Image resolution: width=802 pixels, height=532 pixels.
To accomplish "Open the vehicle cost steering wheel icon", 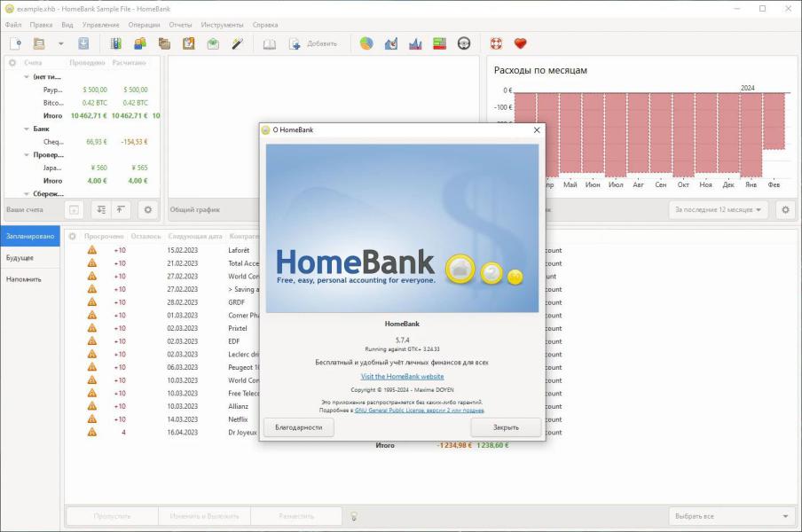I will click(x=464, y=44).
